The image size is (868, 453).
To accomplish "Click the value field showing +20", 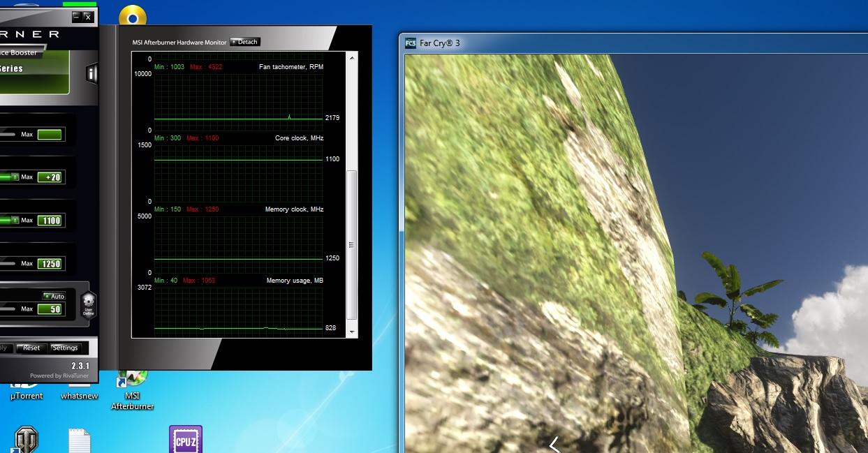I will (50, 177).
